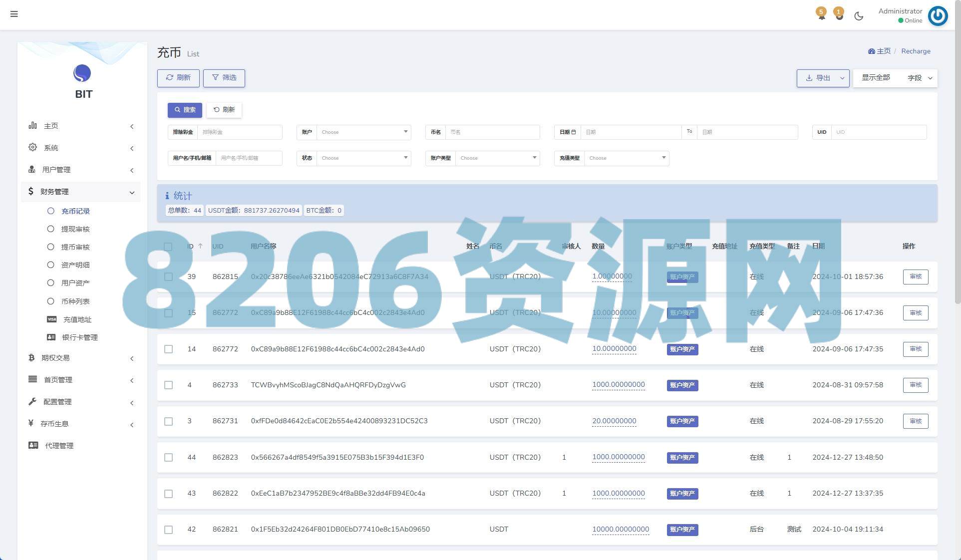
Task: Click the 筛选 filter button
Action: pos(224,78)
